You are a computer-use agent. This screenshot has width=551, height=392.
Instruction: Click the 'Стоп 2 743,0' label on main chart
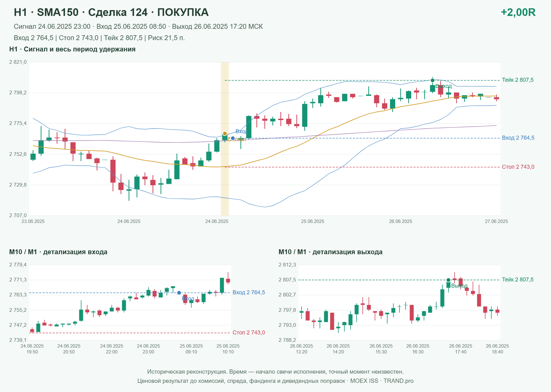[518, 167]
